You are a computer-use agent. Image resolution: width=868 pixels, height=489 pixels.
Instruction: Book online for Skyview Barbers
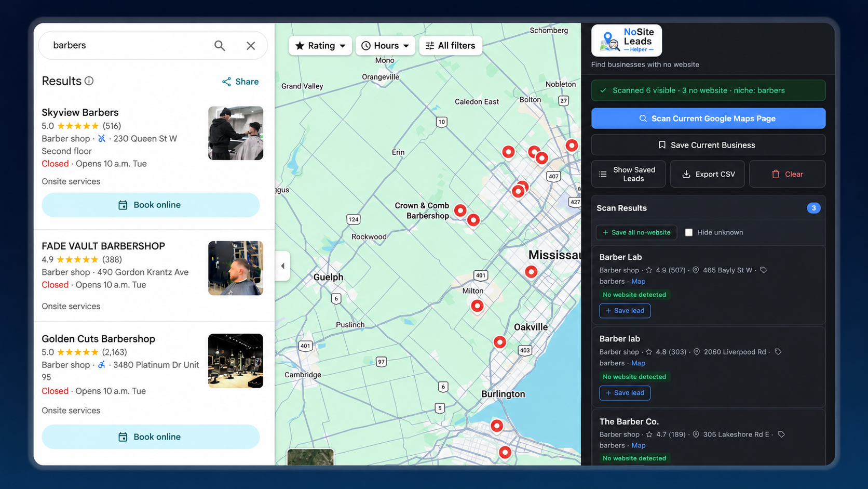[151, 205]
